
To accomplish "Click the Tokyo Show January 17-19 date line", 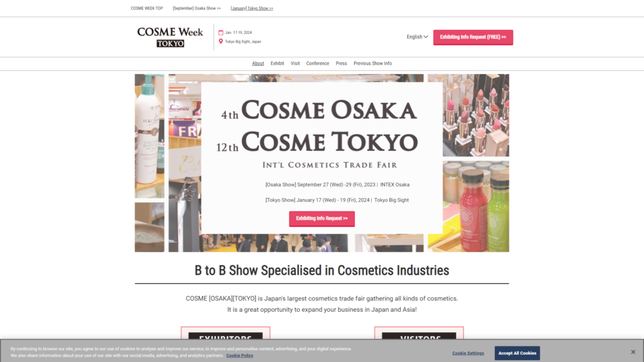I will [337, 200].
